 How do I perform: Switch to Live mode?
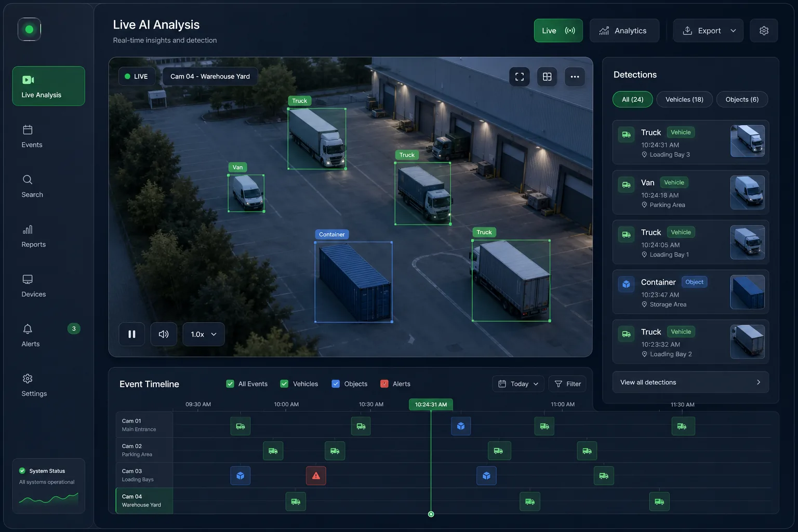tap(558, 31)
